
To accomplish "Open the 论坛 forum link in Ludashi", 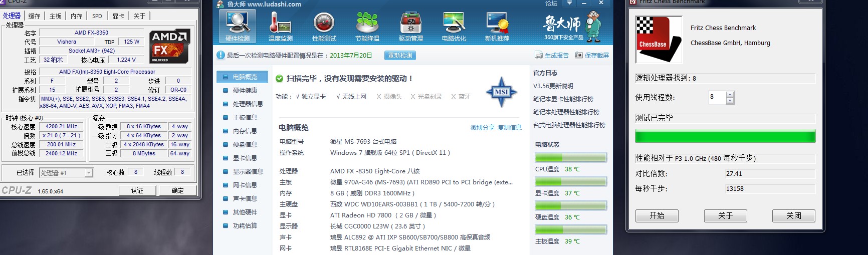I will (x=551, y=4).
